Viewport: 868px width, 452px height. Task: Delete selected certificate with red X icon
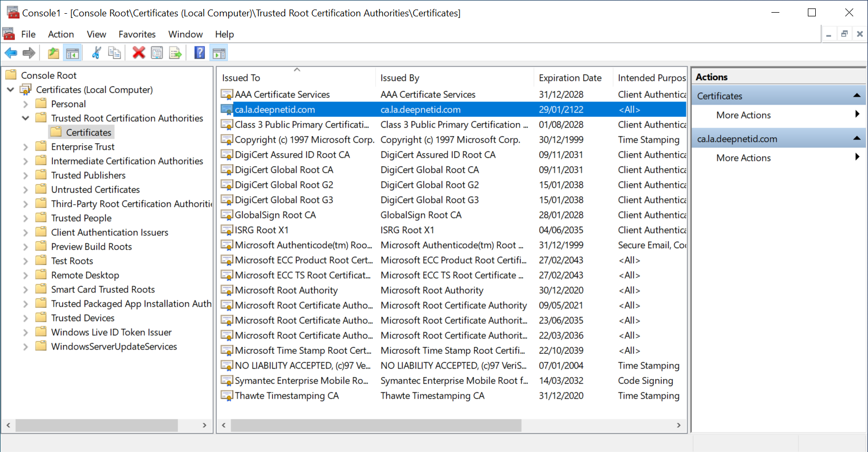coord(139,53)
